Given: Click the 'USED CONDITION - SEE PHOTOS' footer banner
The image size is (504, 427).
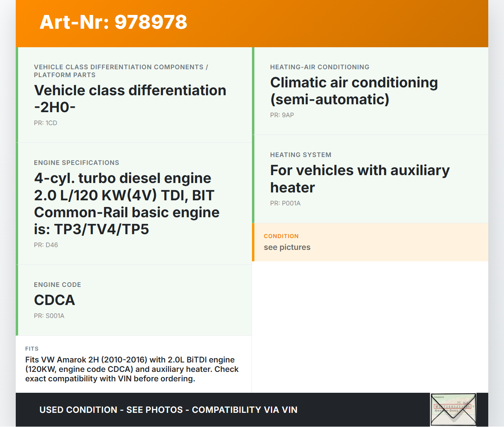Looking at the screenshot, I should point(169,410).
